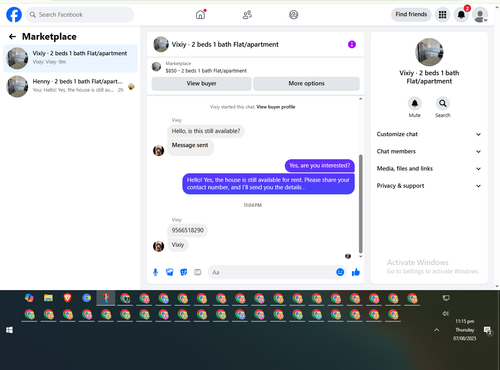
Task: Select the Vixiy conversation in the list
Action: [x=70, y=58]
